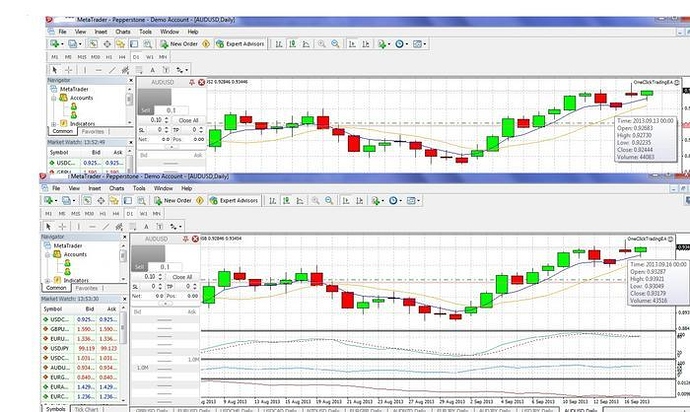Open the Profiles dropdown arrow in top window
The width and height of the screenshot is (690, 412).
click(80, 44)
